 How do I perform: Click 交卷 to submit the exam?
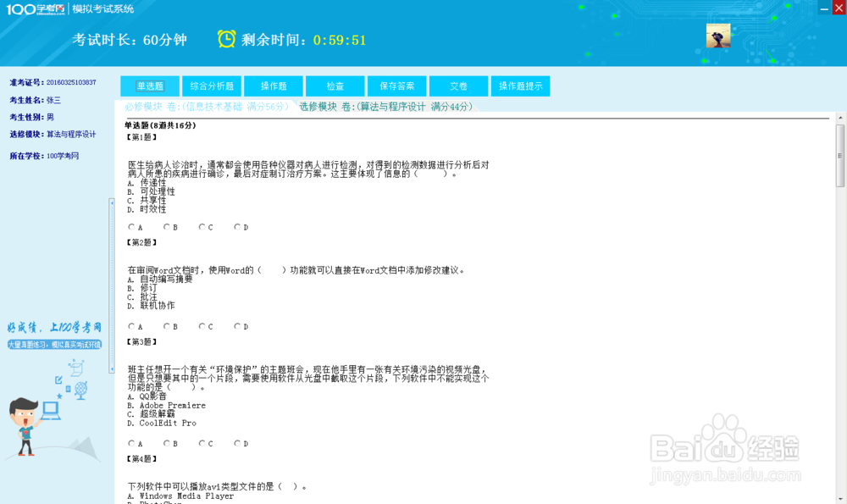458,86
